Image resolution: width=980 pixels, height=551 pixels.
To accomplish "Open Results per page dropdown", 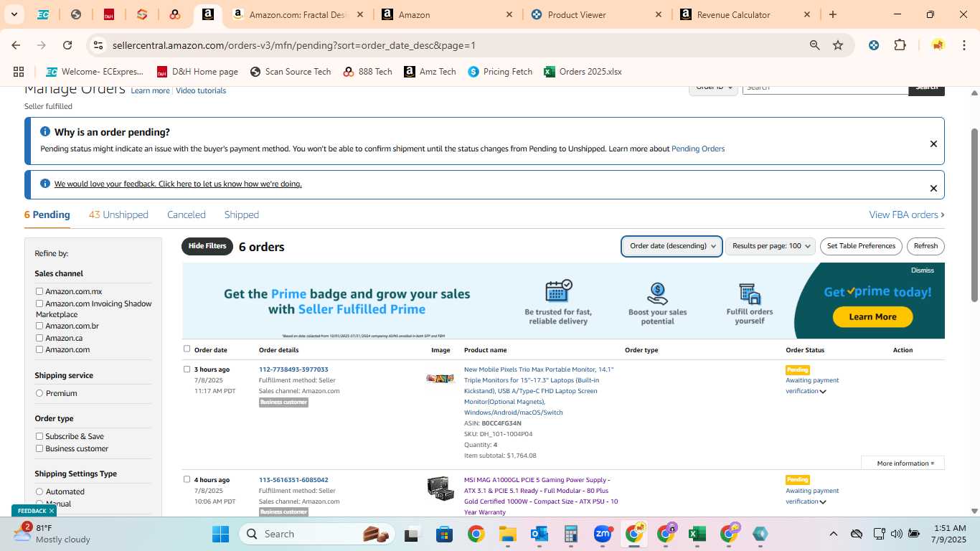I will 771,246.
